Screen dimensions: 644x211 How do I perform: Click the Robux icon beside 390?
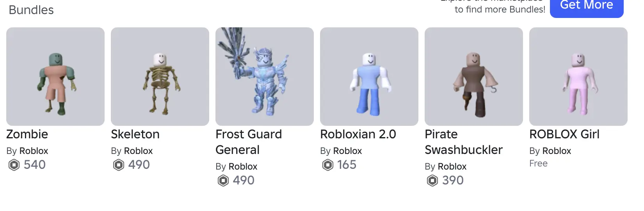click(432, 181)
